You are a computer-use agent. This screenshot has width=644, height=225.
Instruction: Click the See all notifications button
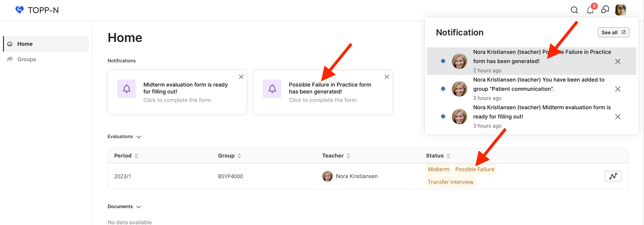click(613, 32)
